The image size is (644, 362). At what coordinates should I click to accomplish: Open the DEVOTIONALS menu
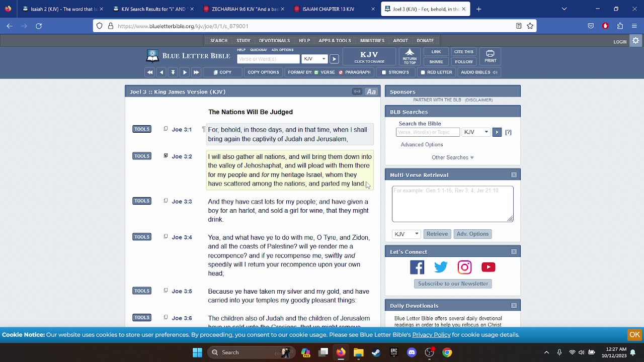click(274, 41)
